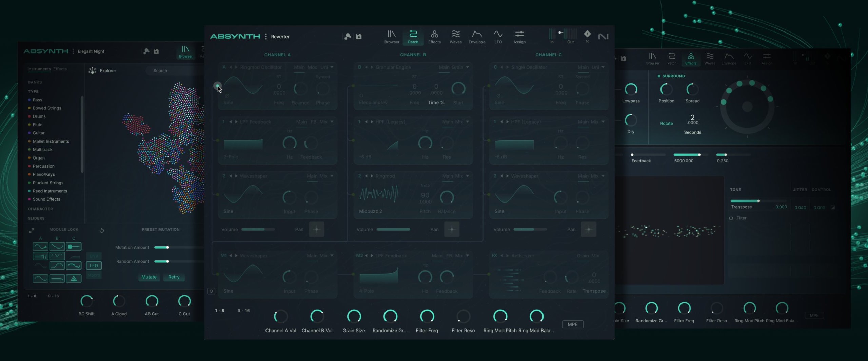Toggle the Filter power switch under Tone
Image resolution: width=868 pixels, height=361 pixels.
pyautogui.click(x=731, y=218)
